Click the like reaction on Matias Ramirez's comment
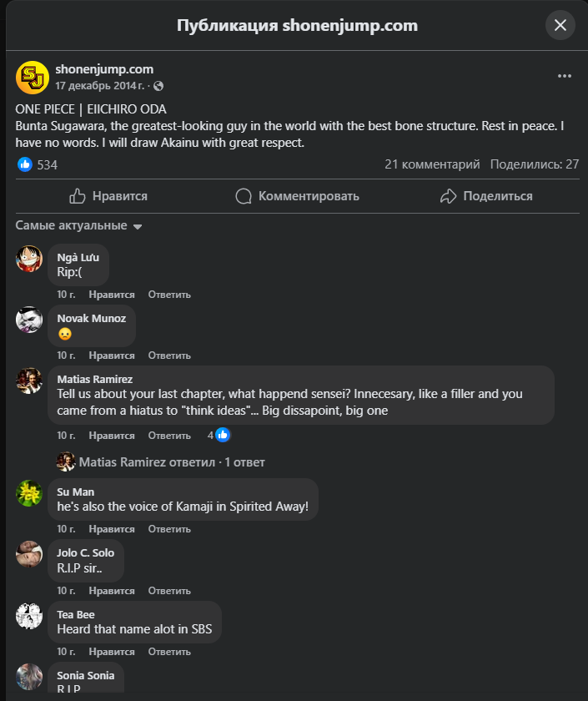Screen dimensions: 588x701 coord(223,435)
